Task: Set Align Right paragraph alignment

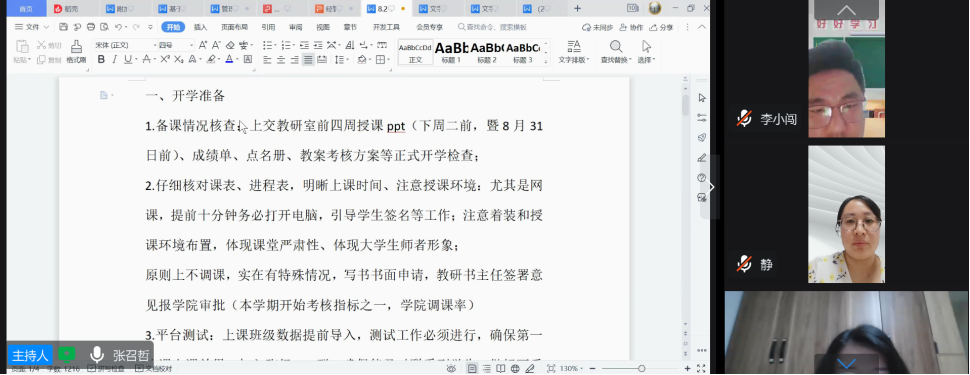Action: (294, 59)
